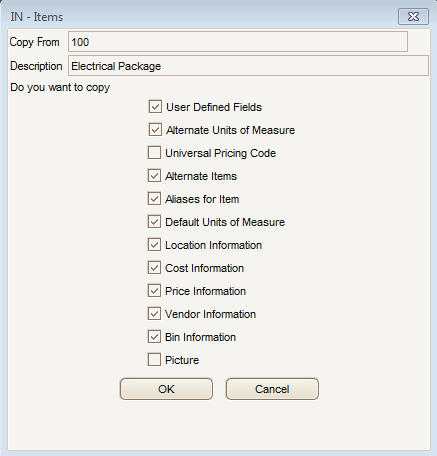Uncheck Location Information checkbox
Viewport: 437px width, 456px height.
154,245
